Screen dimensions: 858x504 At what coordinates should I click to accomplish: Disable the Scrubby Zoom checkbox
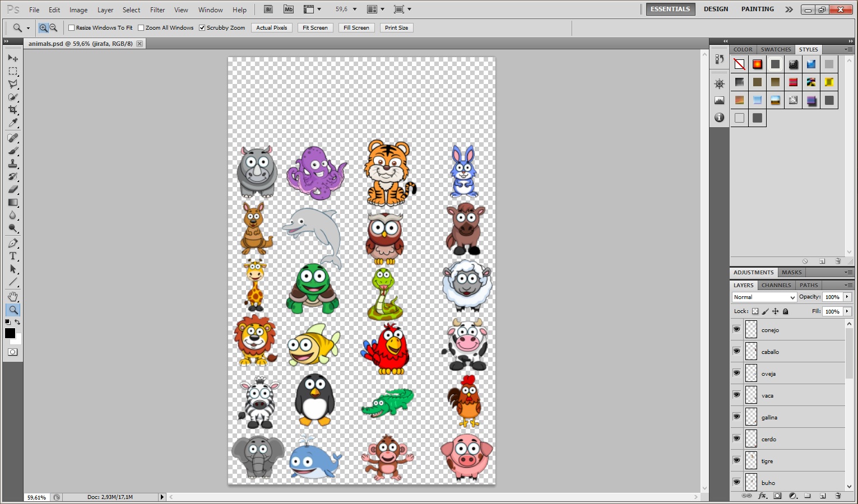[202, 28]
